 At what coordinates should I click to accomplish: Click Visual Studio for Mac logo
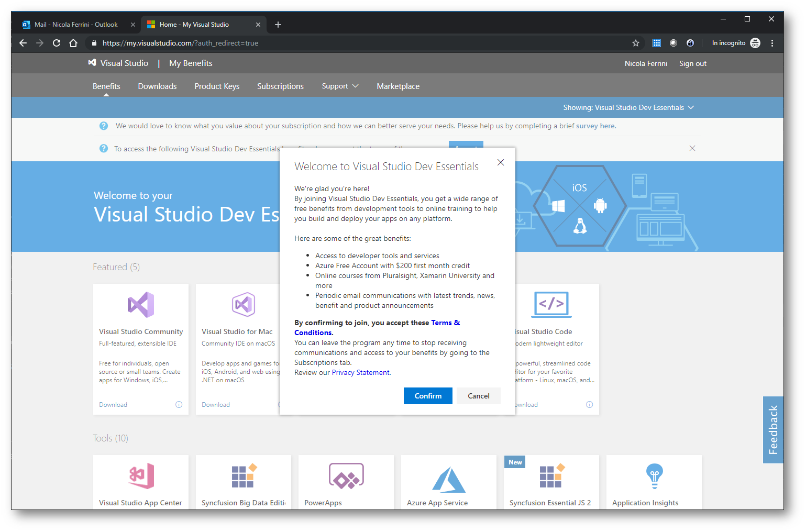pos(244,305)
